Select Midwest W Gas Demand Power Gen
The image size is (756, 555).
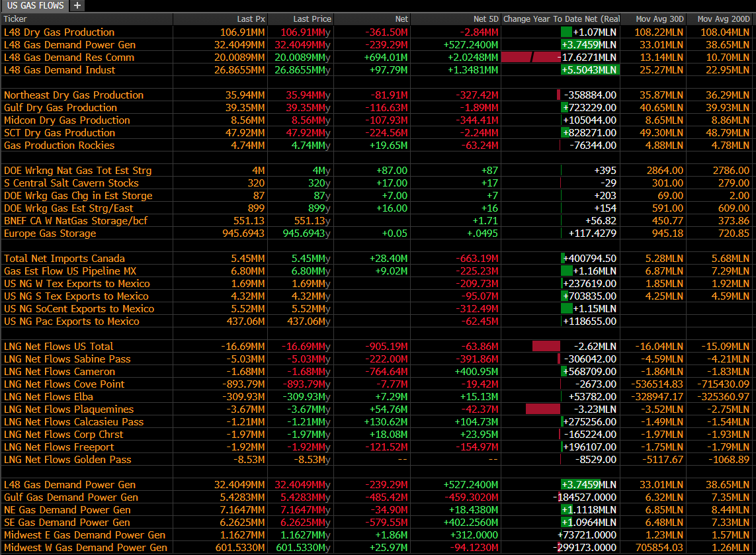pyautogui.click(x=86, y=547)
